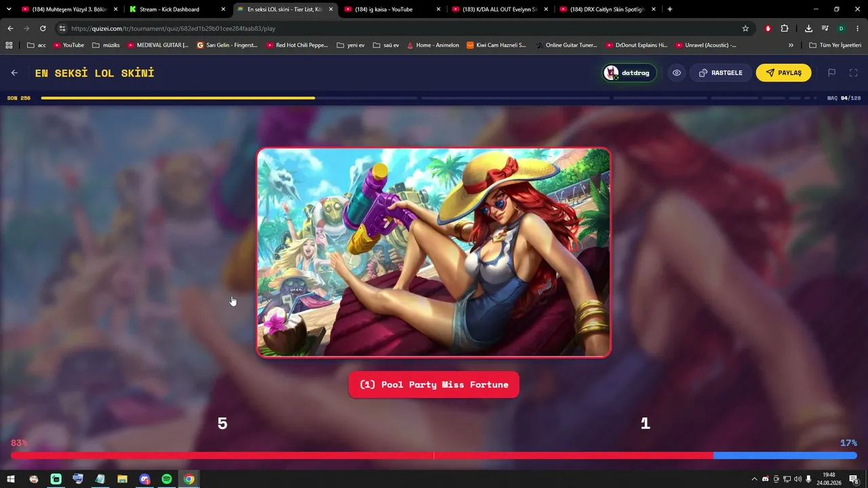This screenshot has height=488, width=868.
Task: Open the red extension icon in toolbar
Action: pos(768,28)
